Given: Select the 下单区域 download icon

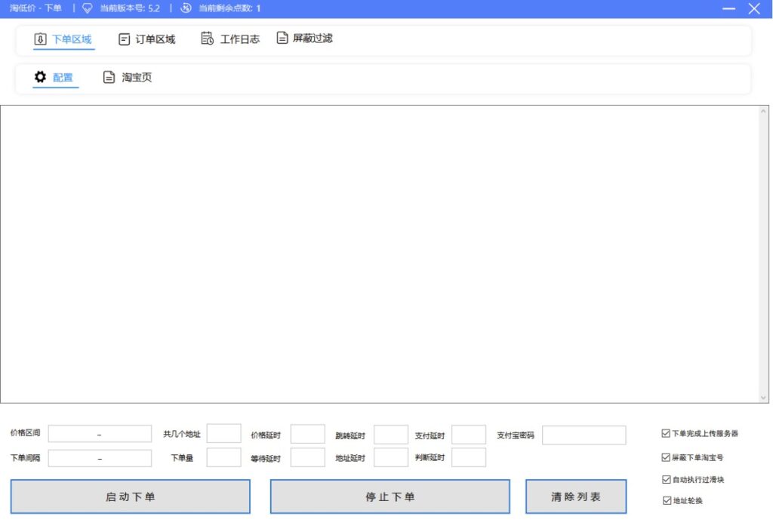Looking at the screenshot, I should click(x=41, y=39).
